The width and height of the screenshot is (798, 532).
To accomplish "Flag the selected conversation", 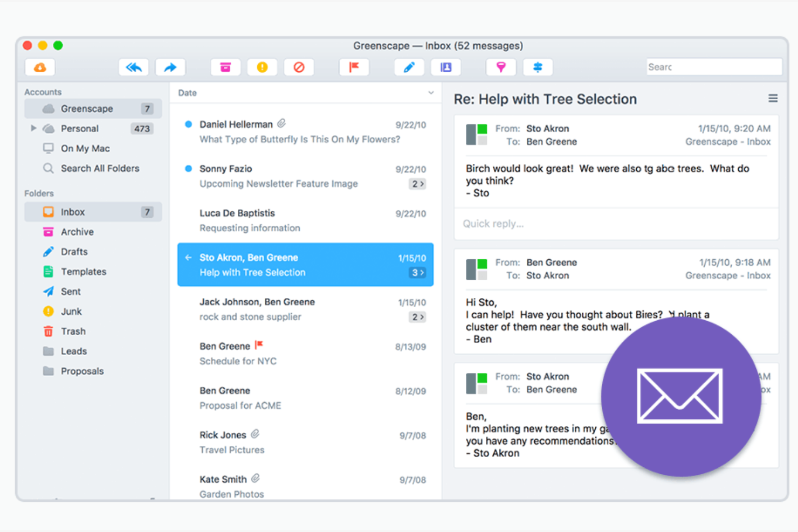I will (x=354, y=67).
